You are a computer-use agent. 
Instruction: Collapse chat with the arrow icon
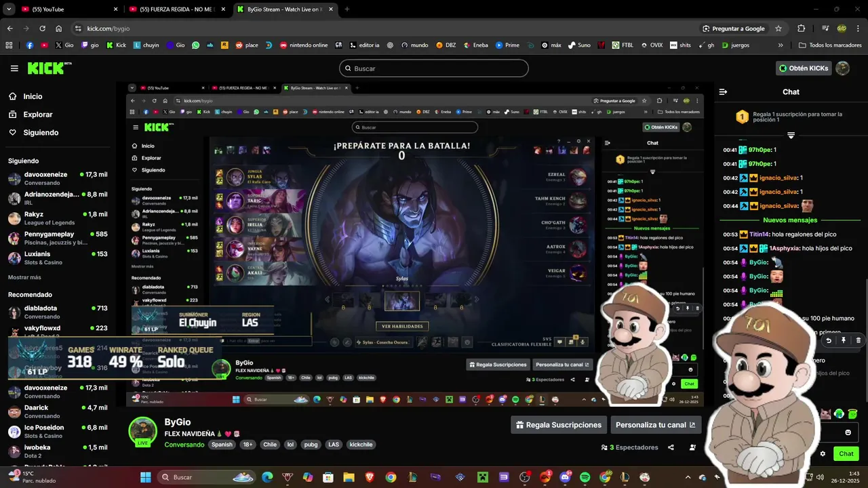click(723, 91)
